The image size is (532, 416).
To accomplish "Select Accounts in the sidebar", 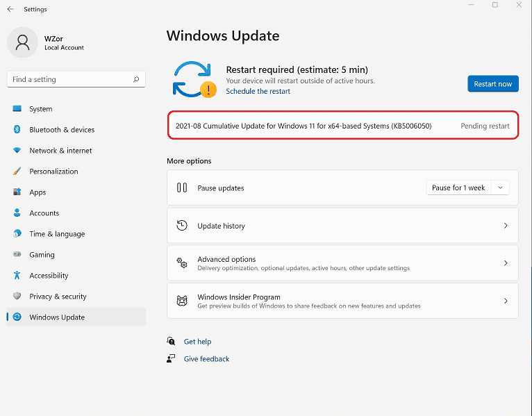I will 76,213.
